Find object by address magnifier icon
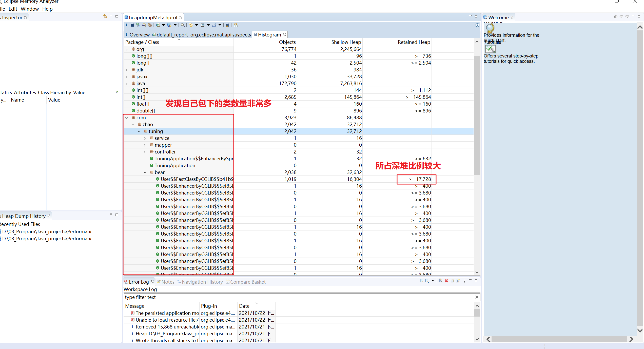Viewport: 644px width, 349px height. (x=183, y=25)
